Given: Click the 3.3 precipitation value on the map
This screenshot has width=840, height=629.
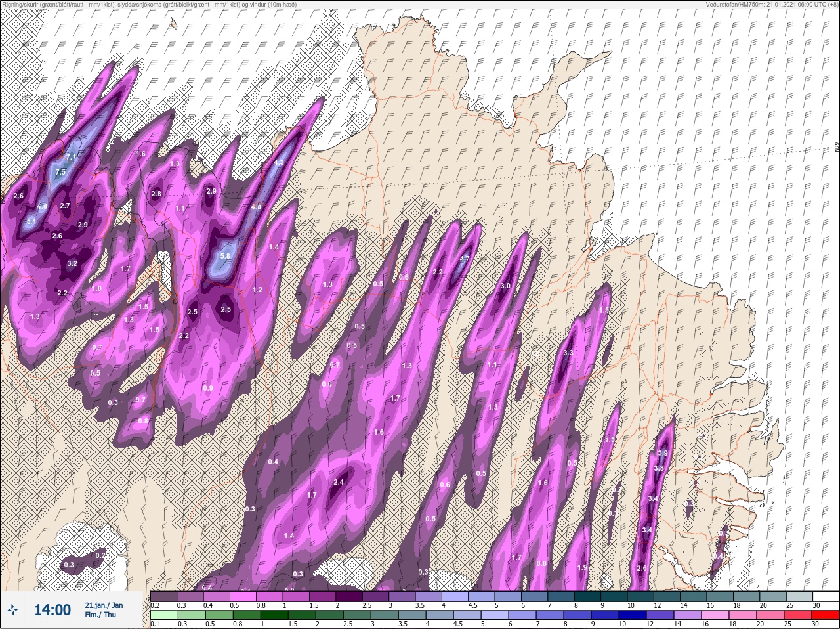Looking at the screenshot, I should 568,353.
